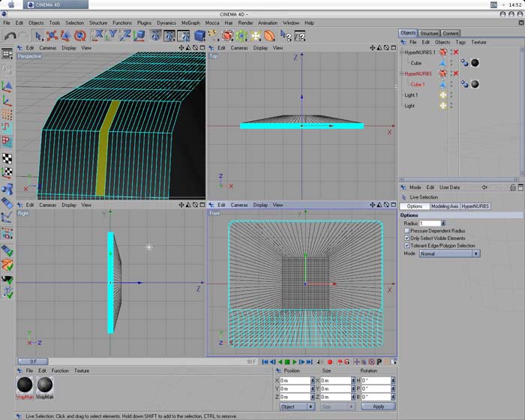
Task: Open the Render menu
Action: pos(245,22)
